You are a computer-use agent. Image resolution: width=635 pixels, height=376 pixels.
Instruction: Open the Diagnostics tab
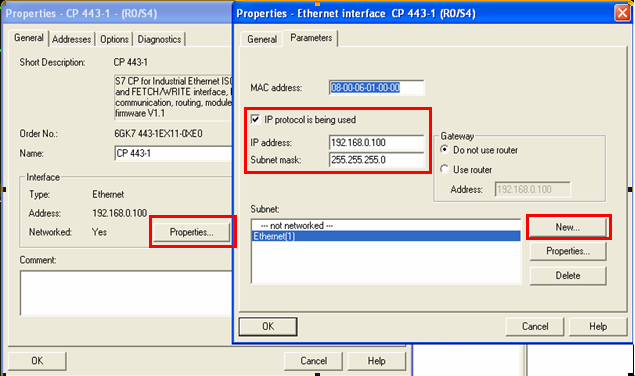pos(159,39)
